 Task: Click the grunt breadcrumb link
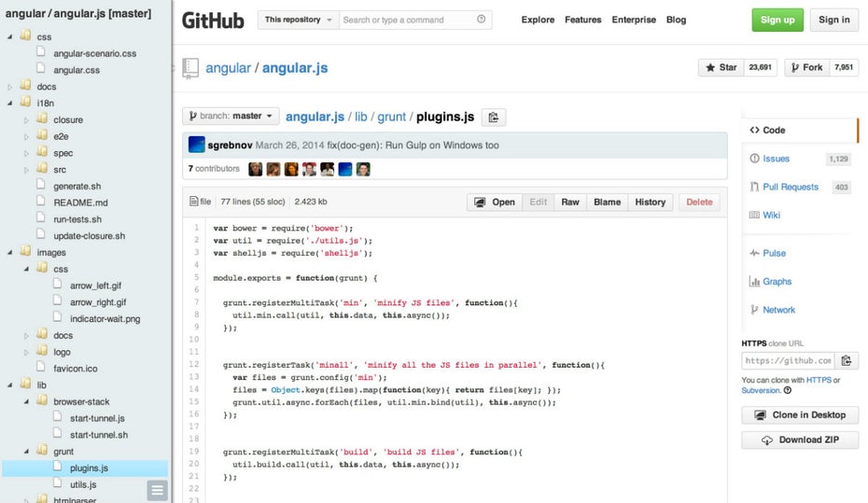[x=391, y=117]
